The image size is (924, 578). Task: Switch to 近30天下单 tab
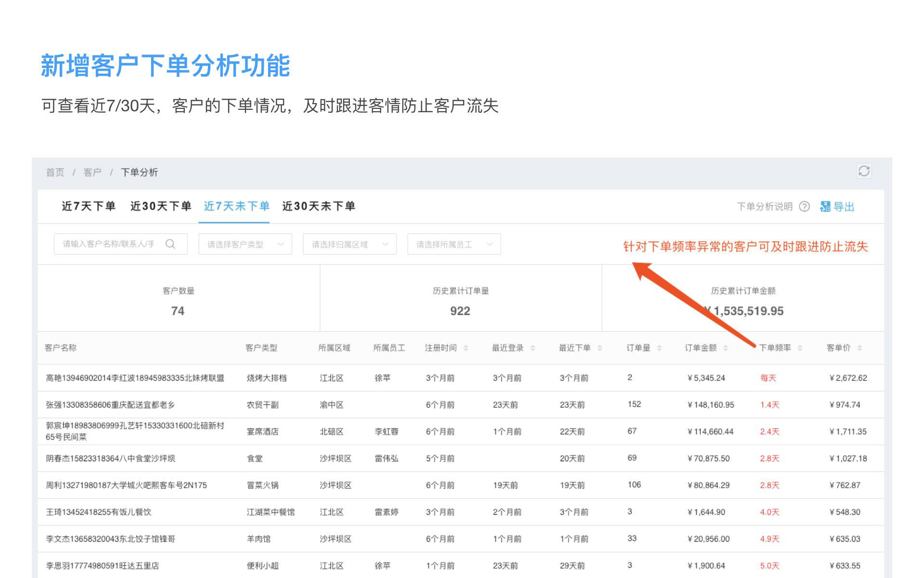click(161, 206)
